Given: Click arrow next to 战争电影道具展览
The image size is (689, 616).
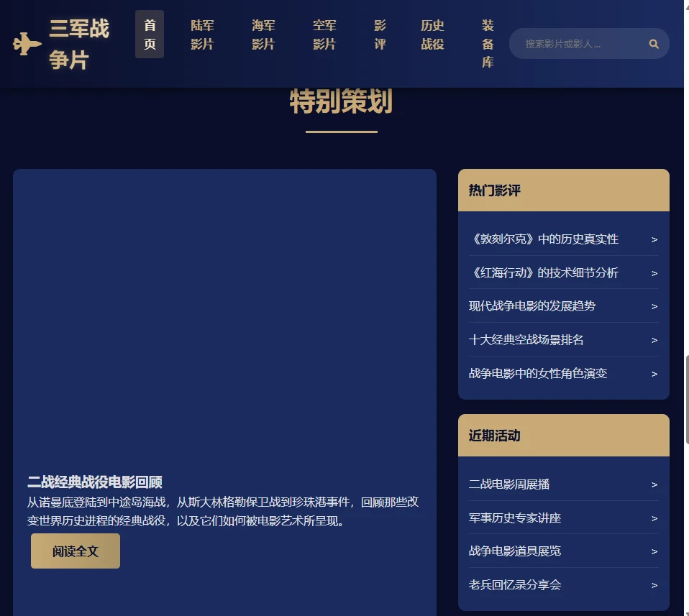Looking at the screenshot, I should pos(654,551).
